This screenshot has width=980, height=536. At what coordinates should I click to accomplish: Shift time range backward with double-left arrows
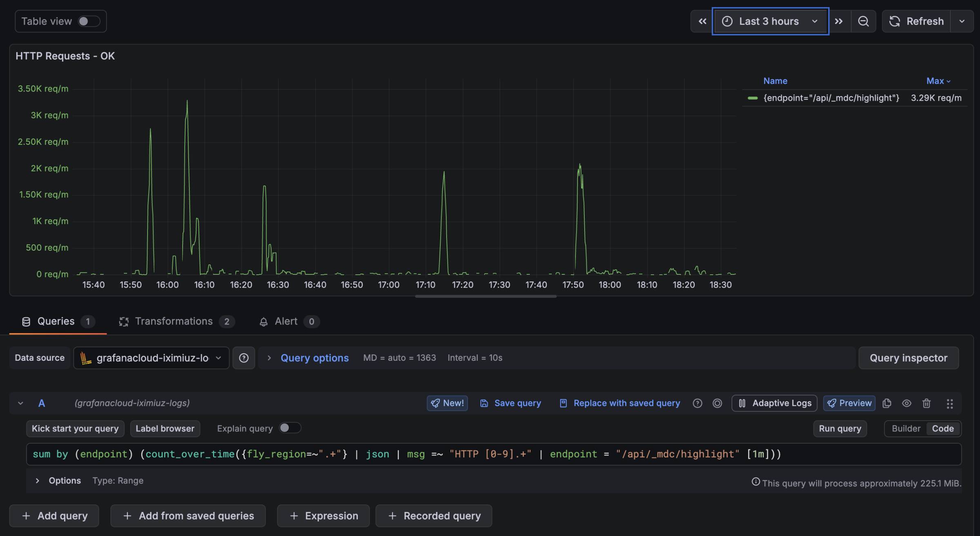(702, 21)
